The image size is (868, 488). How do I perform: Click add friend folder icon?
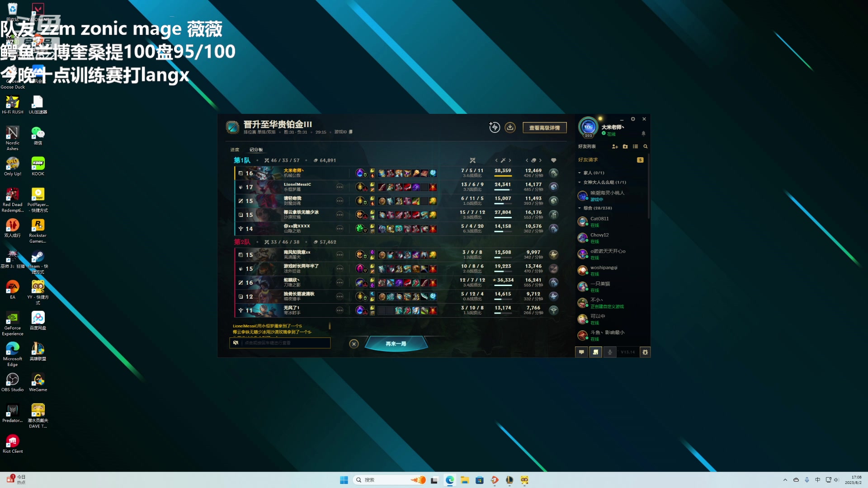[x=625, y=146]
